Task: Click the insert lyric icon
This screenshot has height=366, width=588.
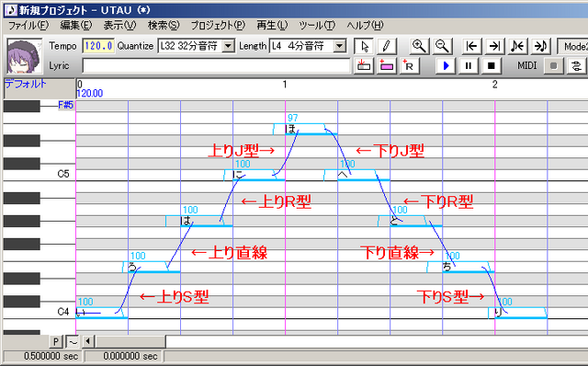Action: click(364, 66)
